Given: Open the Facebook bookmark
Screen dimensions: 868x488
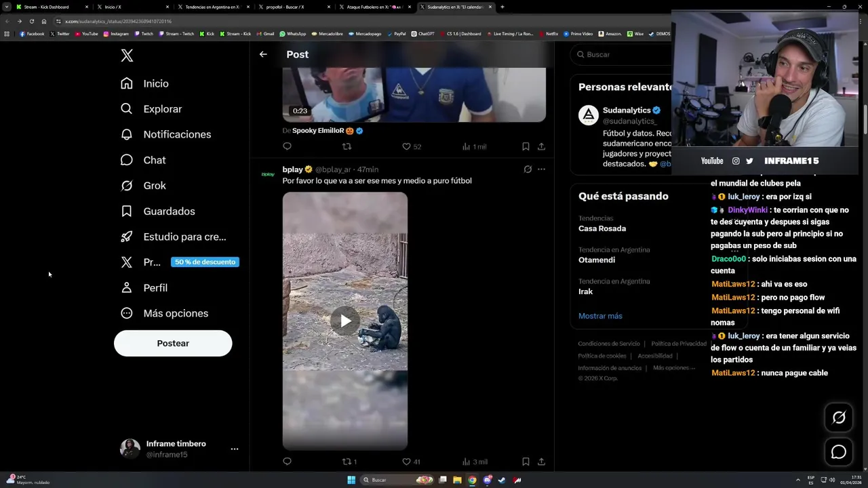Looking at the screenshot, I should click(32, 34).
